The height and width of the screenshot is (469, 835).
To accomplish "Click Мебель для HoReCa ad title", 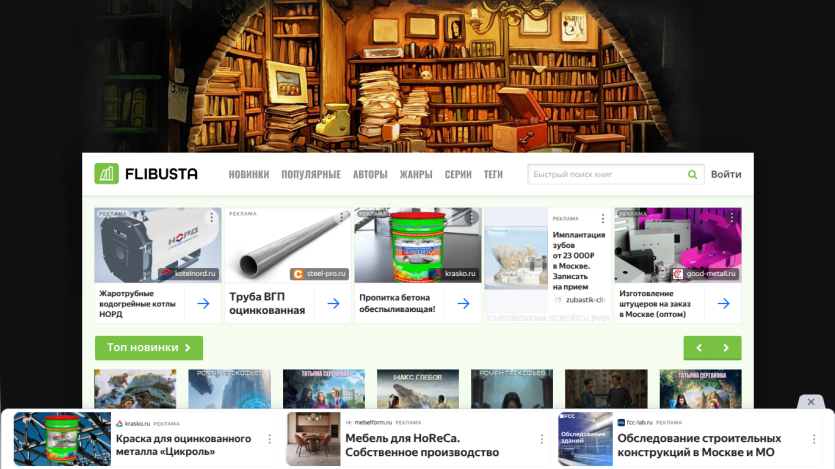I will [422, 445].
